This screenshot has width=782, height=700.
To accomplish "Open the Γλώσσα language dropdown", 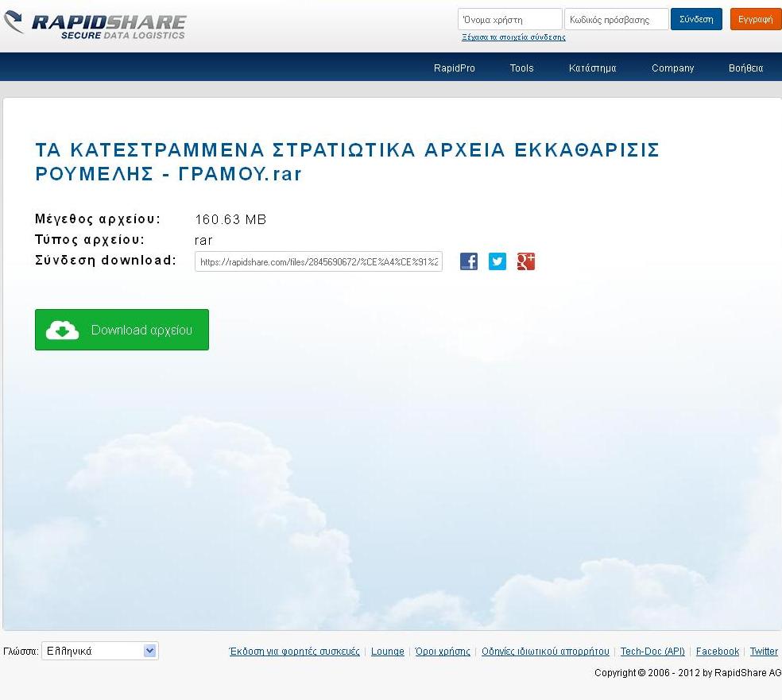I will [100, 651].
